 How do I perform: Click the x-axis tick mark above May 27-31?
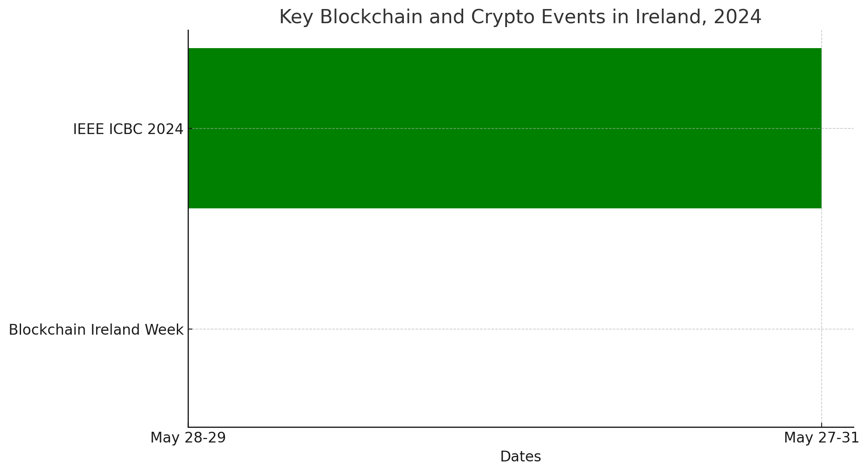(x=822, y=425)
